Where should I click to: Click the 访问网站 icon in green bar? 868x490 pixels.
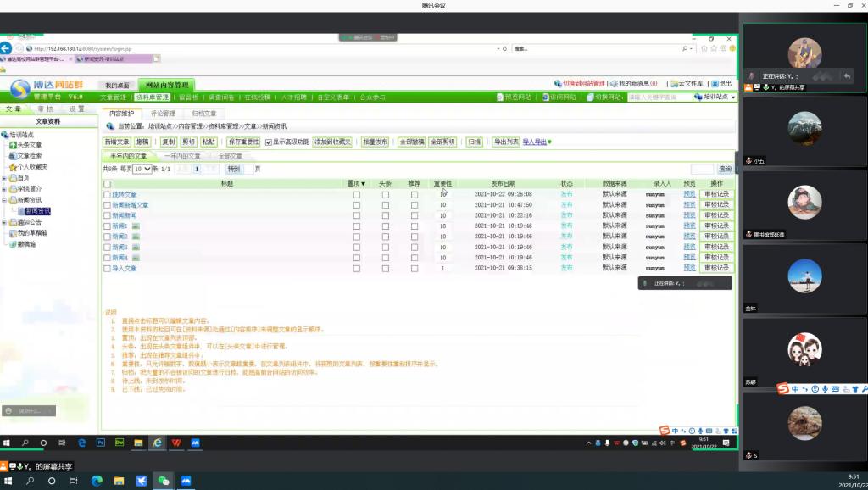[545, 97]
